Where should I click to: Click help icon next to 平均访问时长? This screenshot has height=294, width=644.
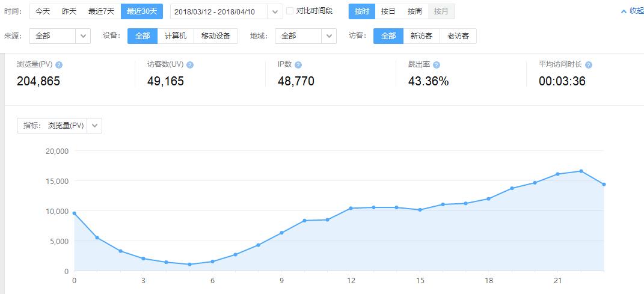[x=589, y=65]
